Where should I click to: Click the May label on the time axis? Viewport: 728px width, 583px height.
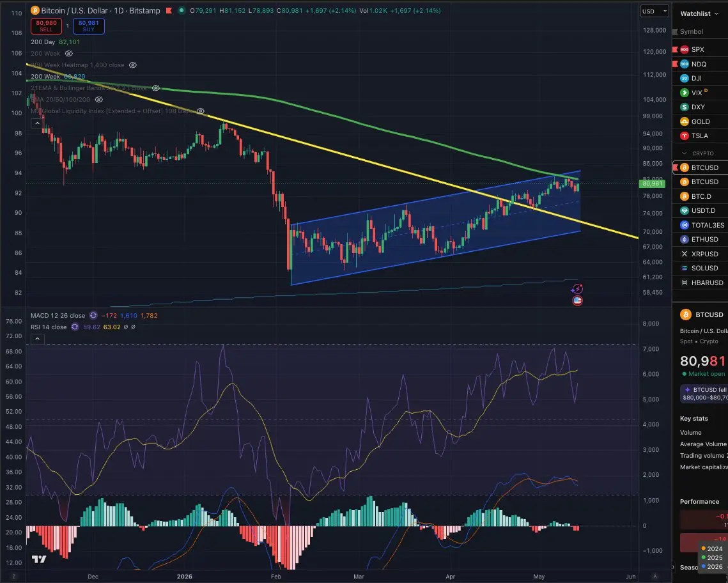tap(539, 577)
